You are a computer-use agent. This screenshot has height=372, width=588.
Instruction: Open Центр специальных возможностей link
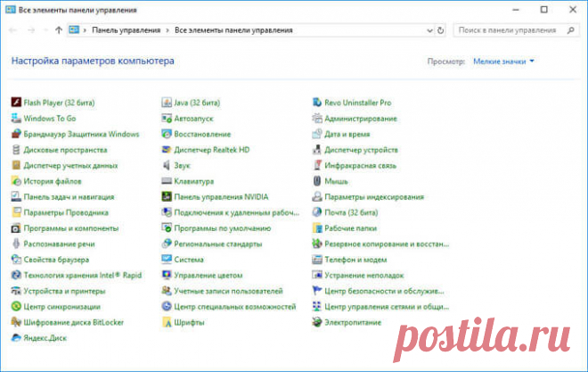pos(235,307)
